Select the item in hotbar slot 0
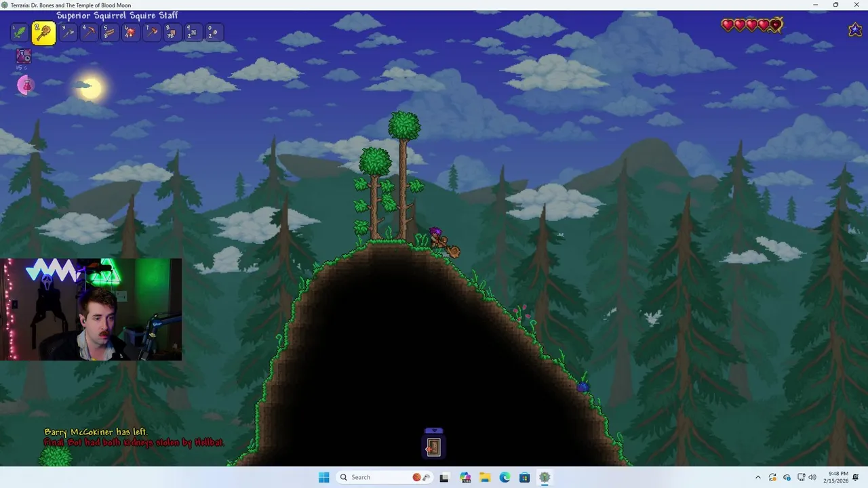Viewport: 868px width, 488px height. (x=214, y=32)
